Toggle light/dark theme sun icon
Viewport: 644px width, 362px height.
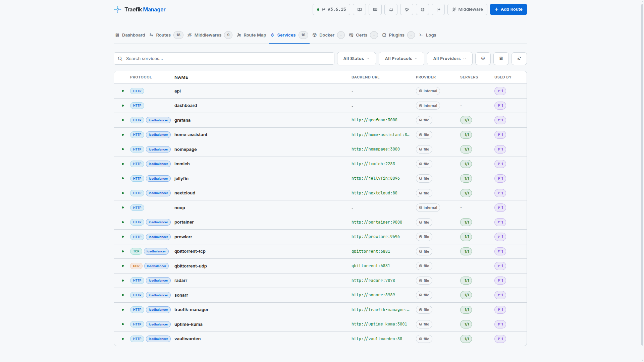(407, 9)
